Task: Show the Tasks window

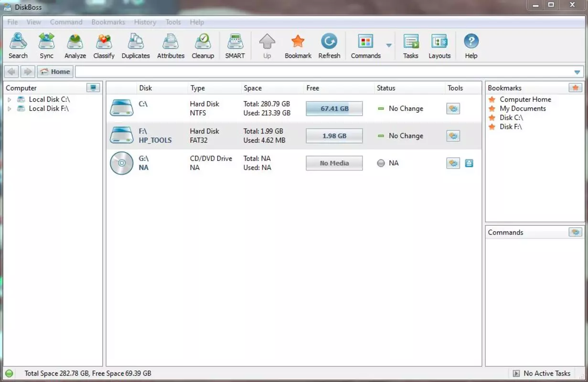Action: point(411,46)
